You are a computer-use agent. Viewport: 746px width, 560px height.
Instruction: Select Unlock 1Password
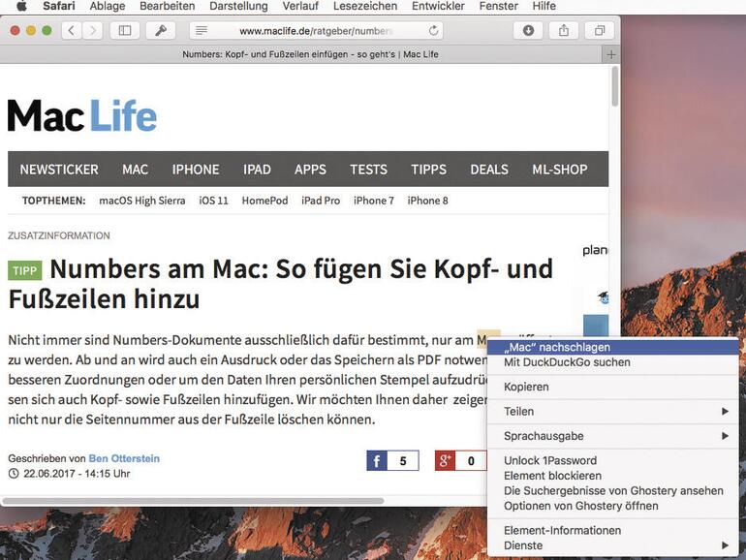(x=612, y=460)
